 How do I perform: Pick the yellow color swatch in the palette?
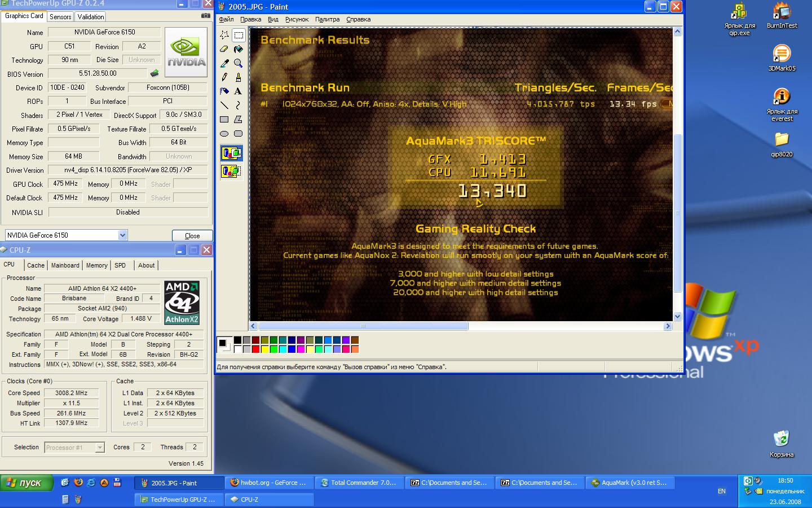coord(264,349)
